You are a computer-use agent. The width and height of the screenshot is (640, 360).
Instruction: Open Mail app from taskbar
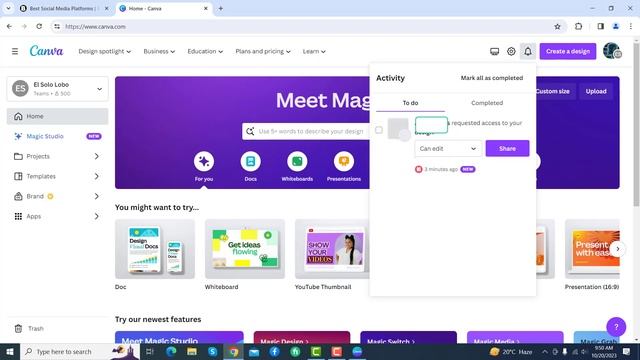(x=254, y=351)
